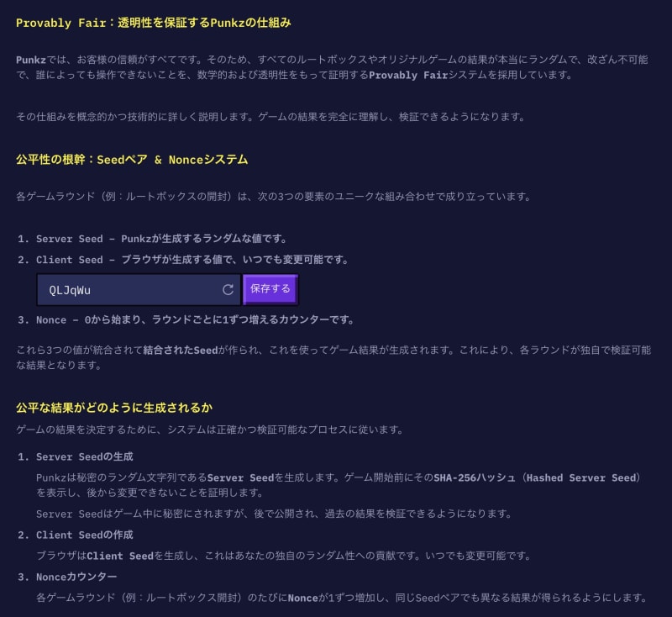Click list item 'Nonce – 0から始まり'

(195, 320)
